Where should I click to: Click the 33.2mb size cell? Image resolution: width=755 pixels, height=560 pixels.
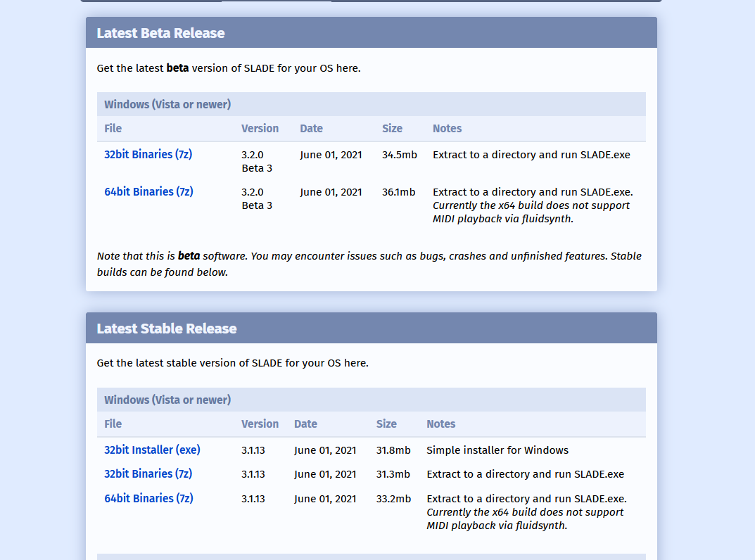(394, 499)
